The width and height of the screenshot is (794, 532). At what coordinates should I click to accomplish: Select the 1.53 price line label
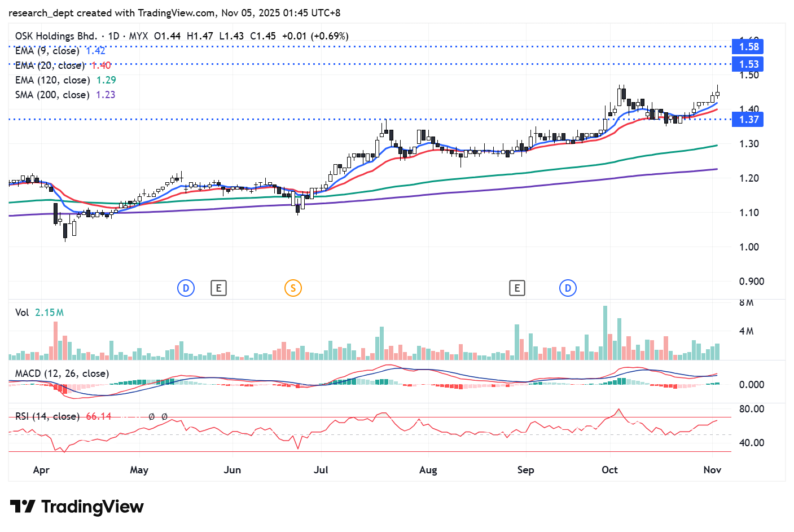(x=748, y=64)
